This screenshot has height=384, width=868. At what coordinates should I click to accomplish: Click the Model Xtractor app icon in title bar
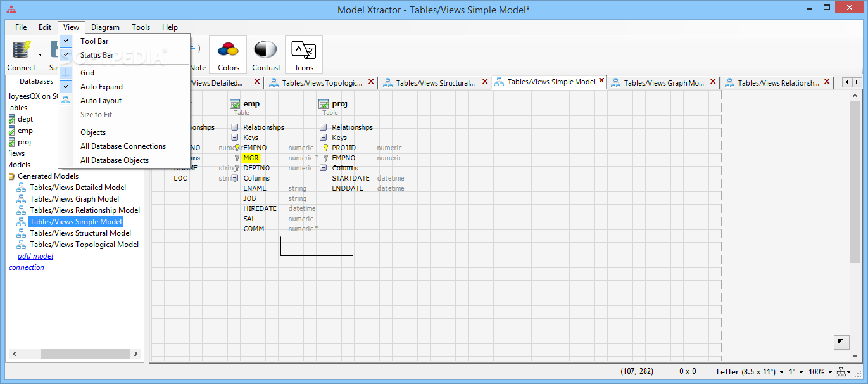pos(11,10)
